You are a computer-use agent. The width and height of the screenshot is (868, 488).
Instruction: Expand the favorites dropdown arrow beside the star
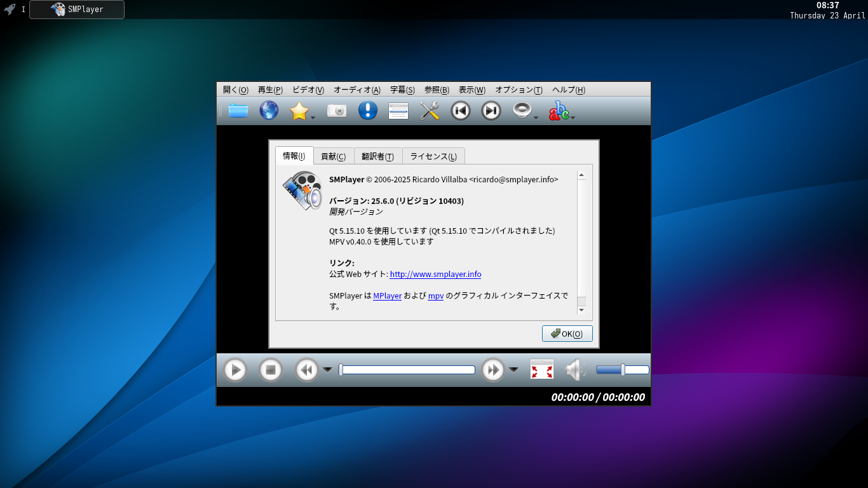(x=313, y=118)
